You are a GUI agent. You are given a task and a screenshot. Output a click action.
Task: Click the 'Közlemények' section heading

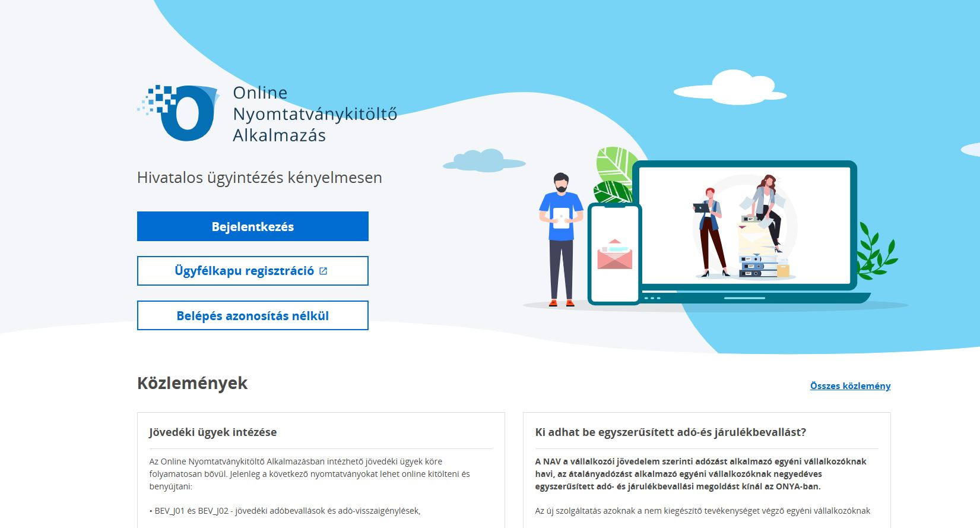192,383
